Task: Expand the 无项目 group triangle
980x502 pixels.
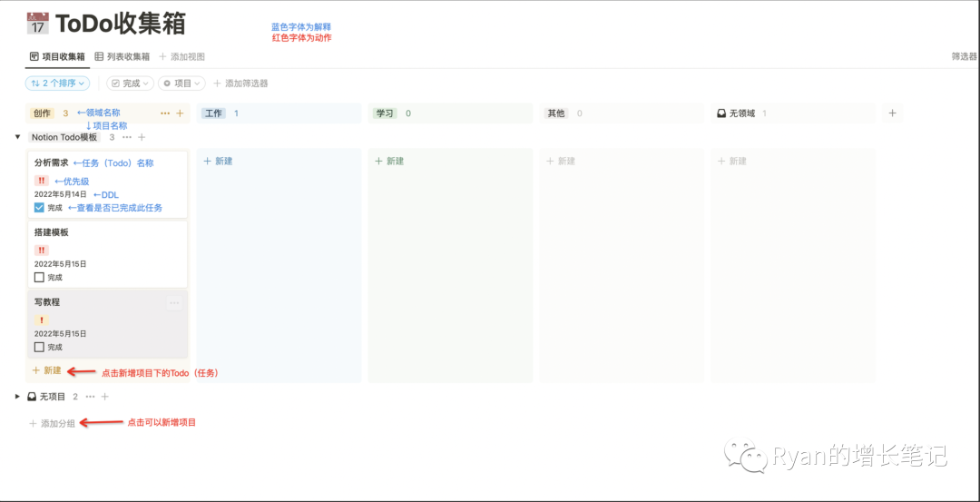Action: click(17, 397)
